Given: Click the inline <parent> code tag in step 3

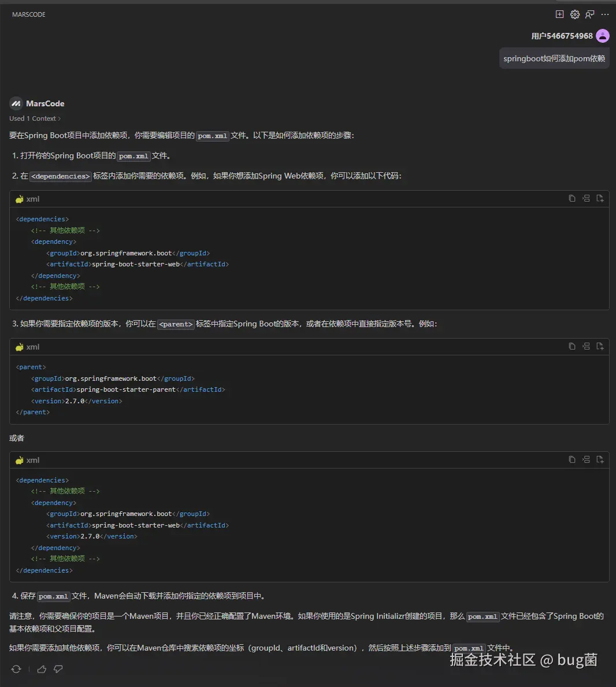Looking at the screenshot, I should [176, 324].
